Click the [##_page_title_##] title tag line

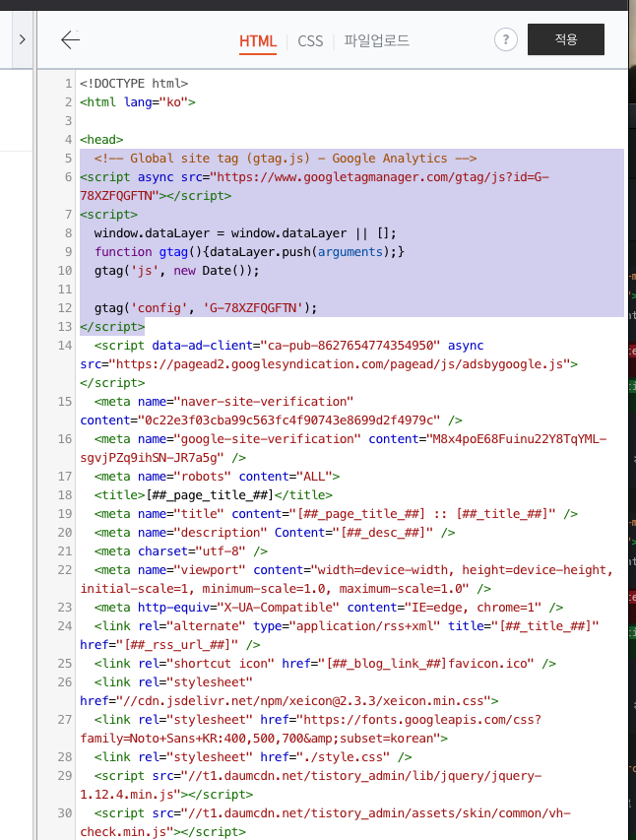214,495
